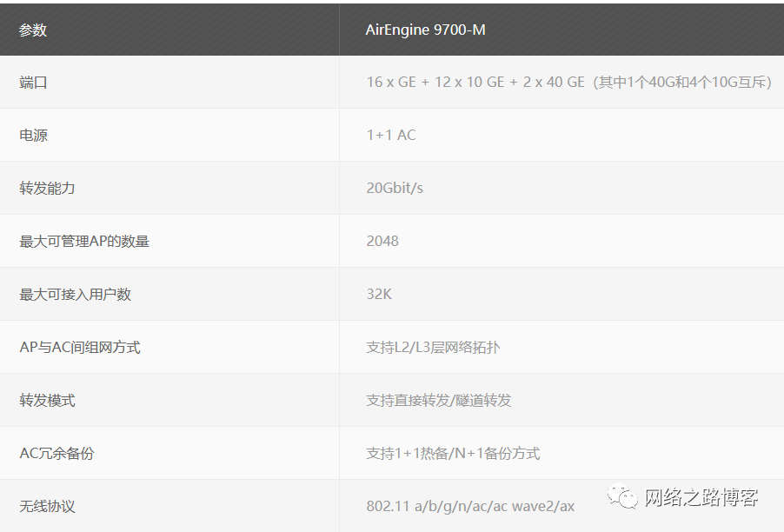Select the 16 x GE + 12 x 10 GE port value

[x=569, y=82]
